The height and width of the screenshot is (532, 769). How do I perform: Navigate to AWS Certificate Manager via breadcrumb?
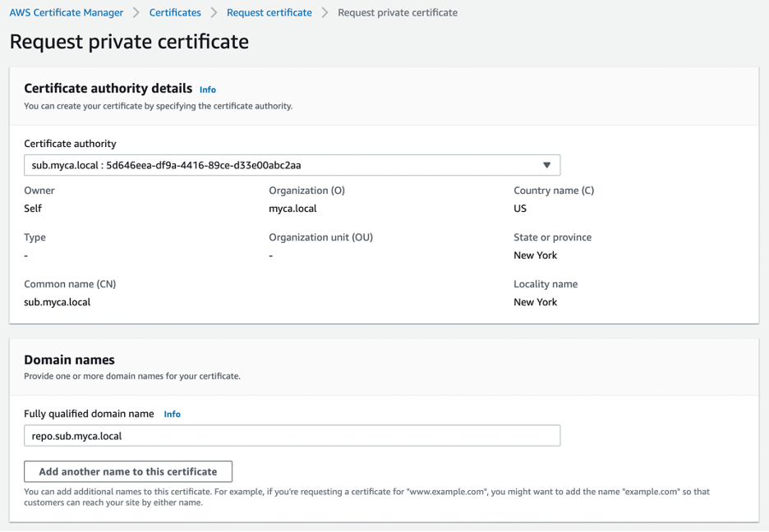(x=66, y=12)
